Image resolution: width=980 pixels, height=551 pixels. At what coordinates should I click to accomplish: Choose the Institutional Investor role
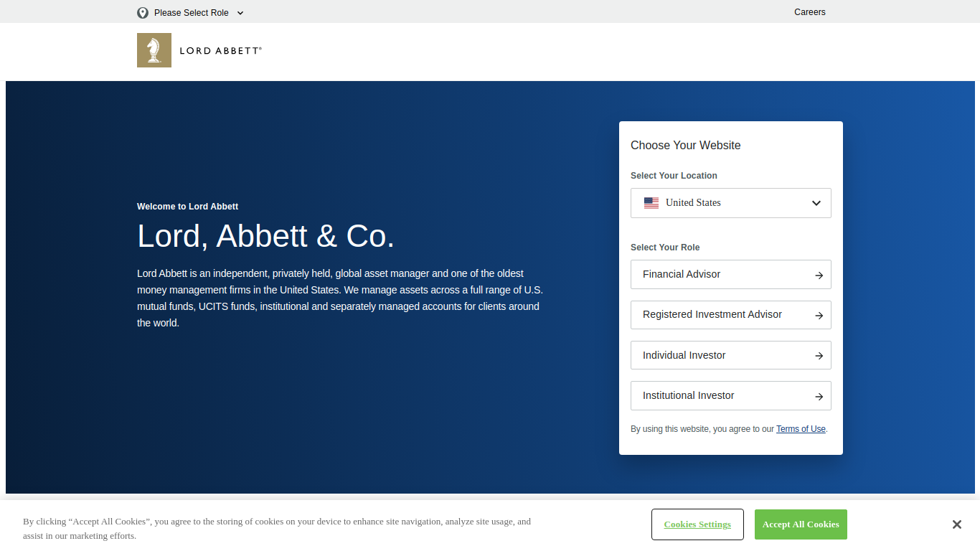coord(731,396)
